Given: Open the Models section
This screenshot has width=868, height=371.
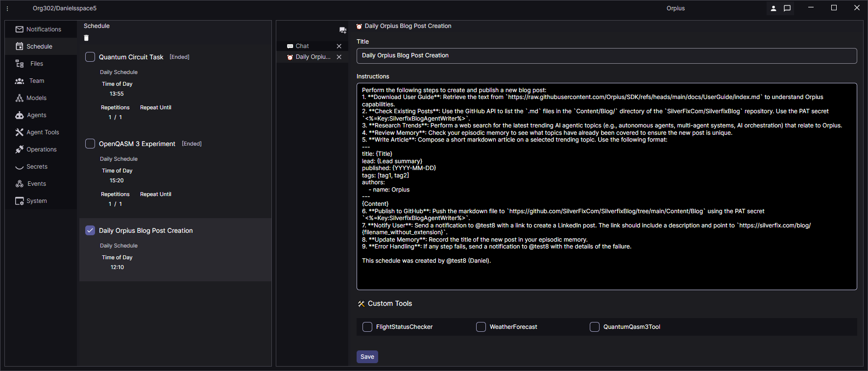Looking at the screenshot, I should (36, 98).
